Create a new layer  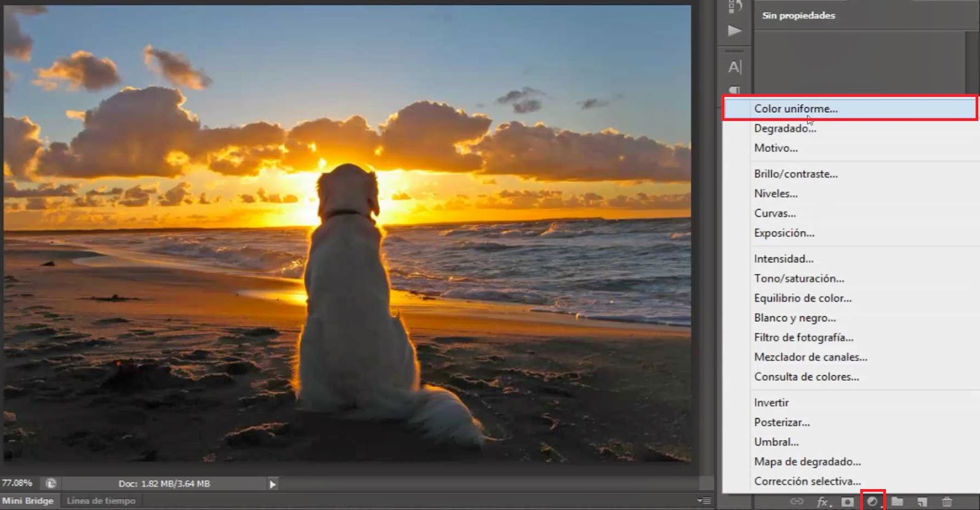coord(922,502)
